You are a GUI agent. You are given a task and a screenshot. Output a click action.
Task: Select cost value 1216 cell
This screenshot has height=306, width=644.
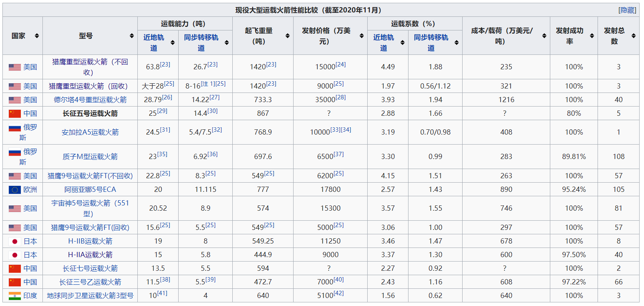506,100
